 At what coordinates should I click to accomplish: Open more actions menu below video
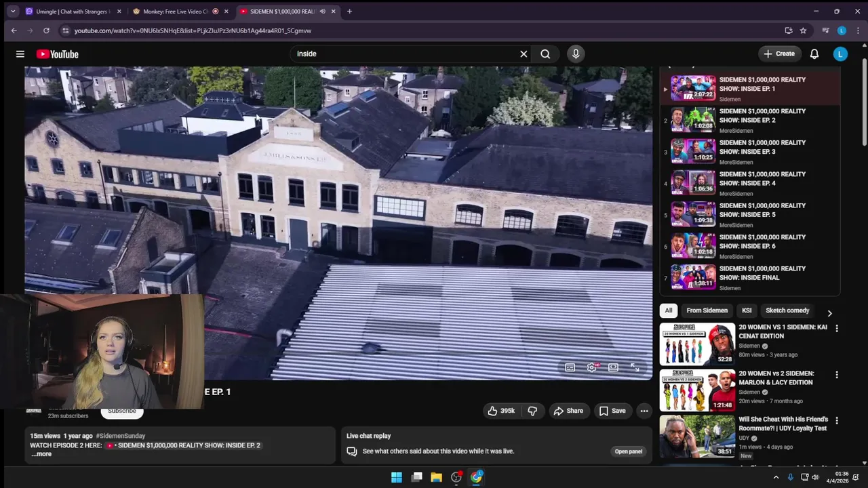pos(644,411)
